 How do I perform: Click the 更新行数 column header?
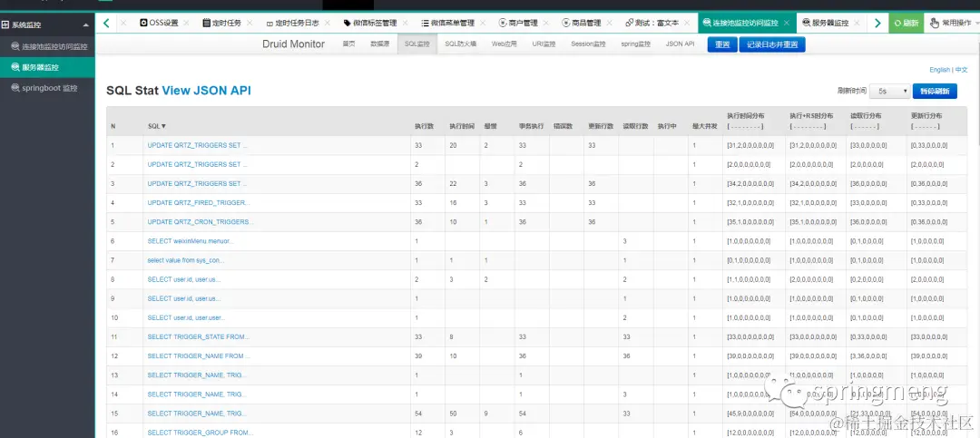point(601,125)
